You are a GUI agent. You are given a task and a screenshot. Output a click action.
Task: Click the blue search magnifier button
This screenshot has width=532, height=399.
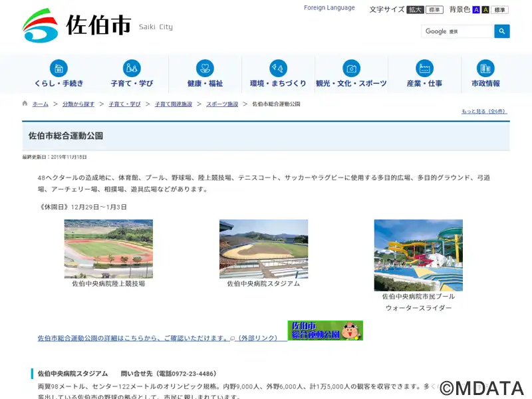[502, 31]
